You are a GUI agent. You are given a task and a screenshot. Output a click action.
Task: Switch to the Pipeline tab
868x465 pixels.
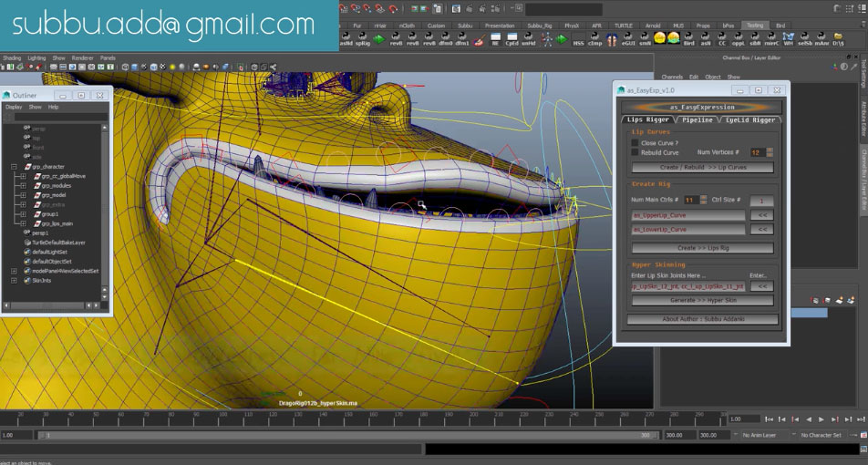(697, 119)
